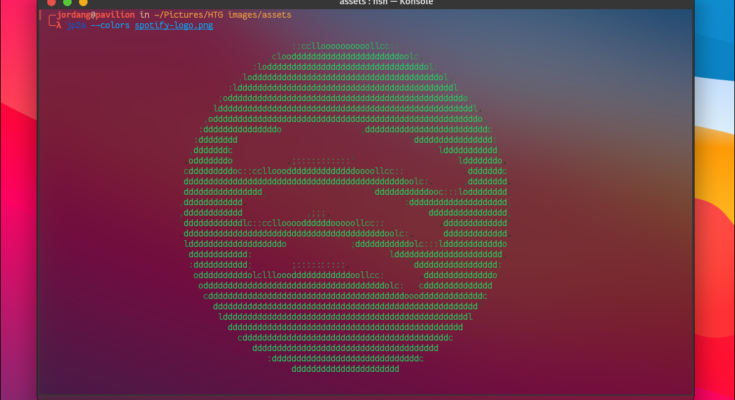
Task: Click the lambda prompt symbol
Action: click(60, 26)
